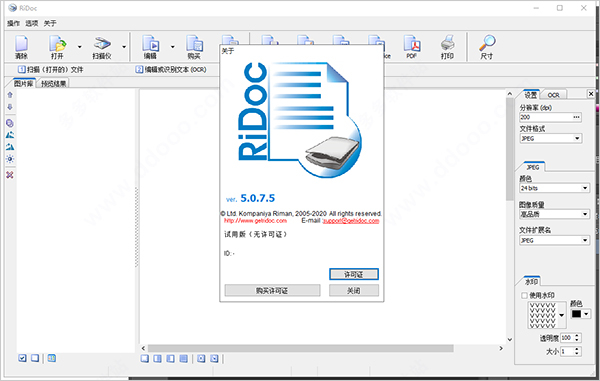
Task: Open the 文件格式 JPEG dropdown
Action: (x=551, y=138)
